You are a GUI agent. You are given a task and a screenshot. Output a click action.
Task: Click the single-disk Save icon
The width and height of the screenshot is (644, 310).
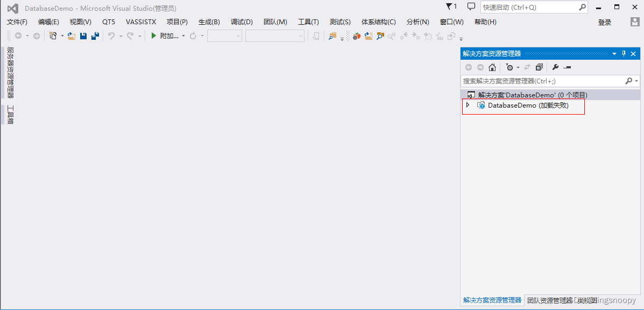click(x=83, y=36)
